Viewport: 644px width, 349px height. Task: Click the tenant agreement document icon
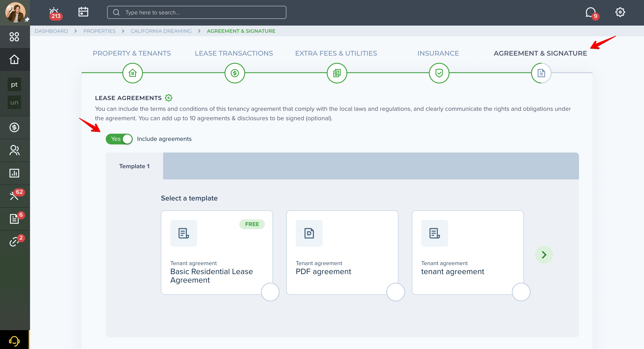pyautogui.click(x=434, y=233)
